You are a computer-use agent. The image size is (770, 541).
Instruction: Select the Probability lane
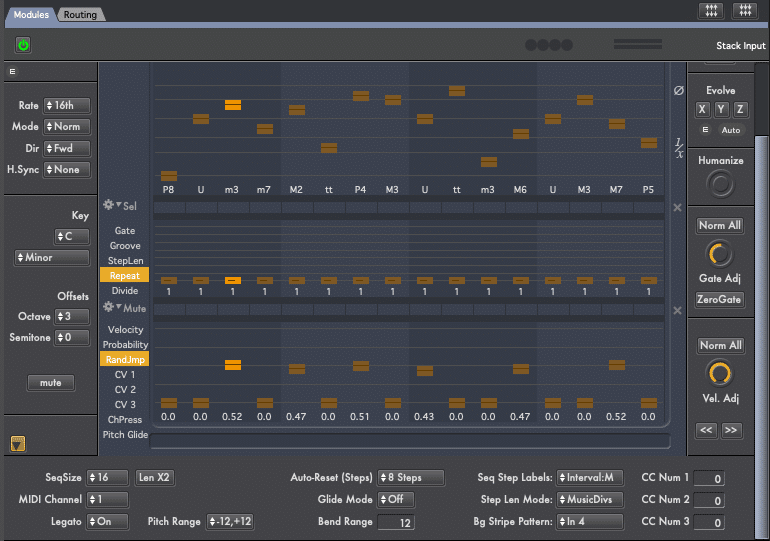(125, 345)
